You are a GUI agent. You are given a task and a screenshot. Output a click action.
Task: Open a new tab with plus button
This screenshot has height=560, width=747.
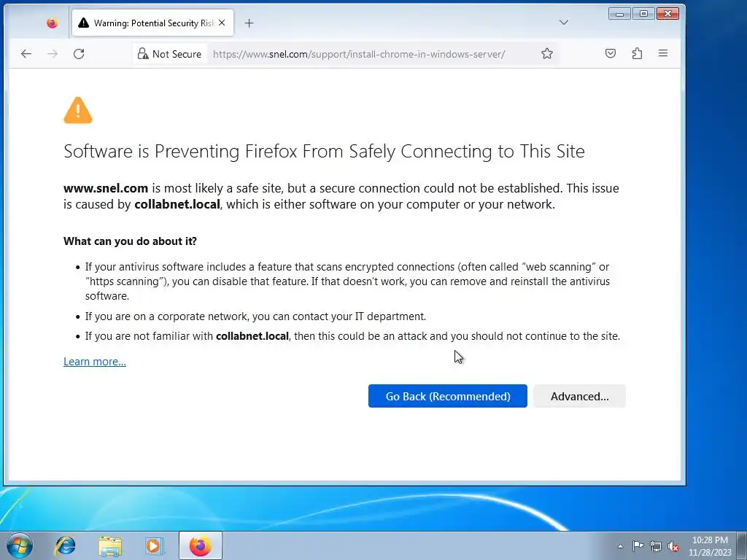(x=249, y=23)
